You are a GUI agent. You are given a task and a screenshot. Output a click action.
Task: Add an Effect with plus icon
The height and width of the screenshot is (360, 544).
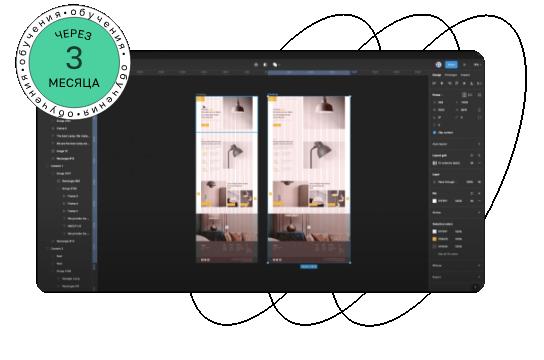pyautogui.click(x=479, y=266)
